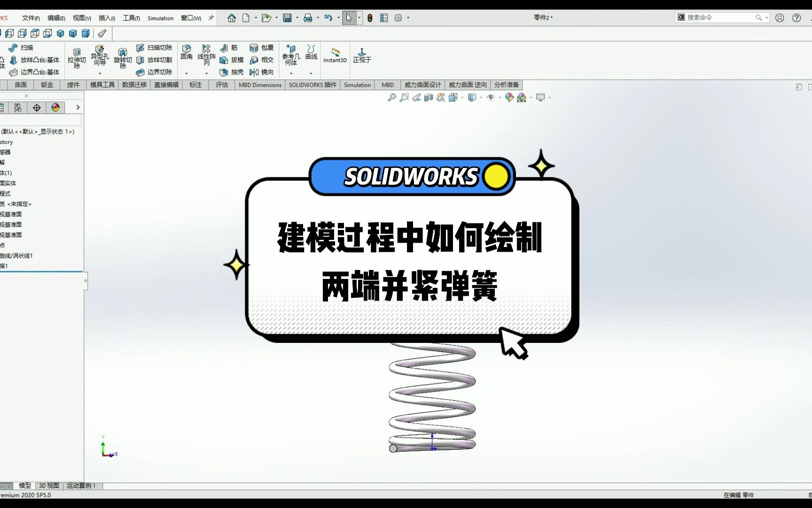Click 正视于 Normal To view tool
This screenshot has width=812, height=508.
point(361,56)
